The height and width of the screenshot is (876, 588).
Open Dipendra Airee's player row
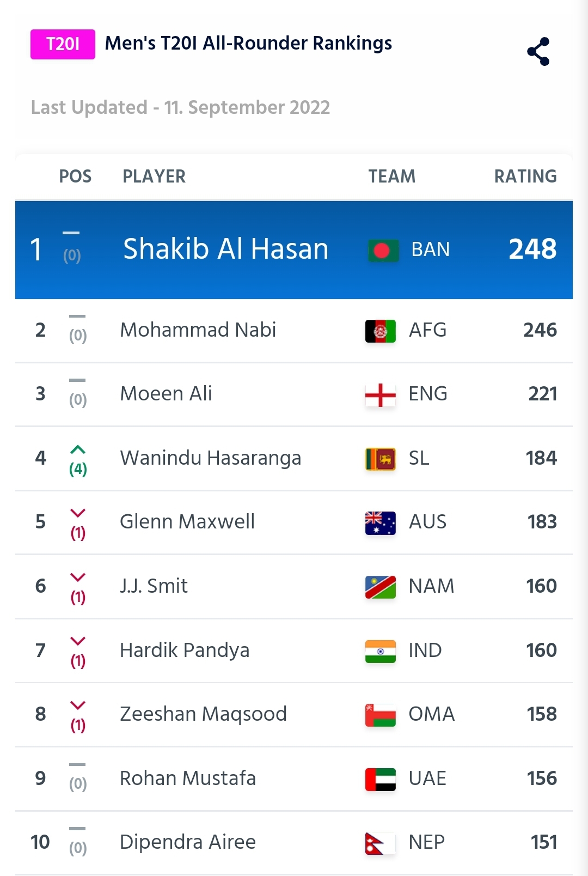[294, 843]
